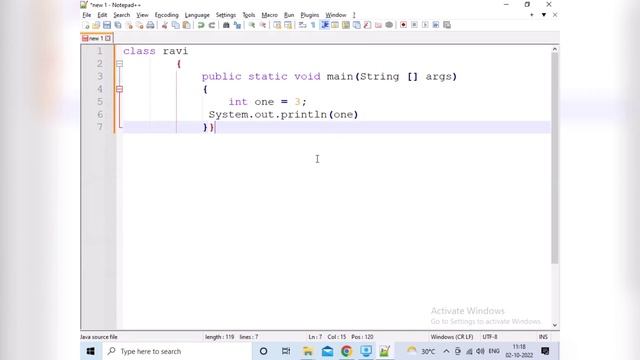This screenshot has height=360, width=640.
Task: Toggle synchronized horizontal scrolling
Action: [288, 25]
